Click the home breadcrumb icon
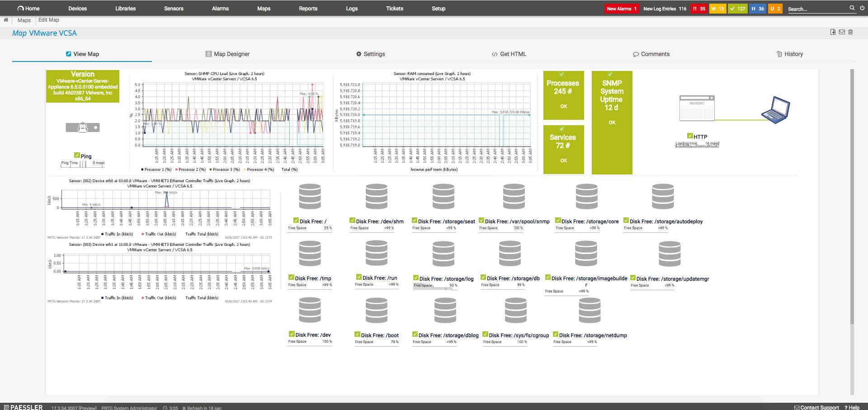 6,20
